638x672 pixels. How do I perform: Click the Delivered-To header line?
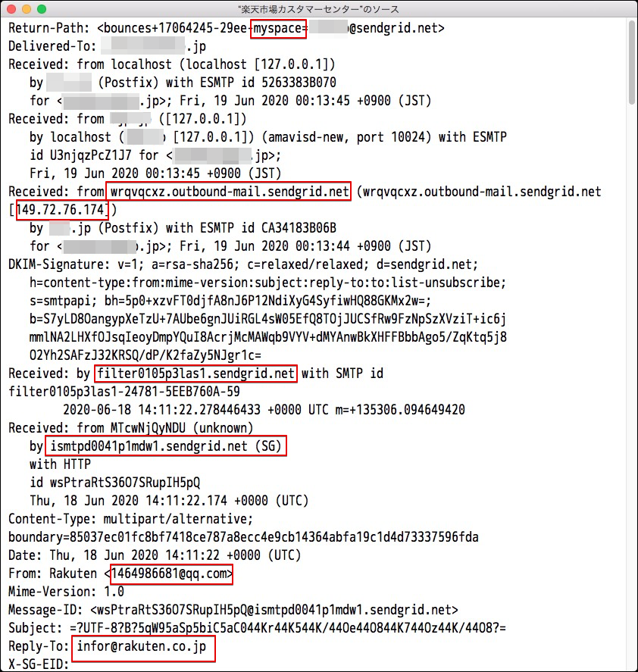click(x=107, y=46)
